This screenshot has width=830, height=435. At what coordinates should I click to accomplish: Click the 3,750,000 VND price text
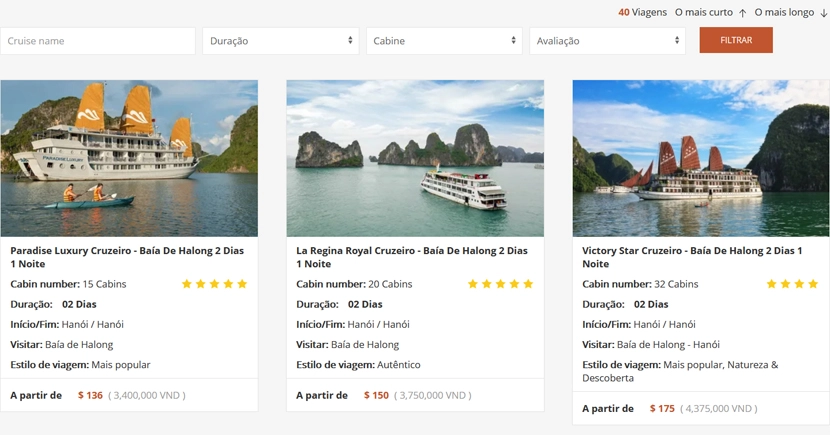pos(432,395)
